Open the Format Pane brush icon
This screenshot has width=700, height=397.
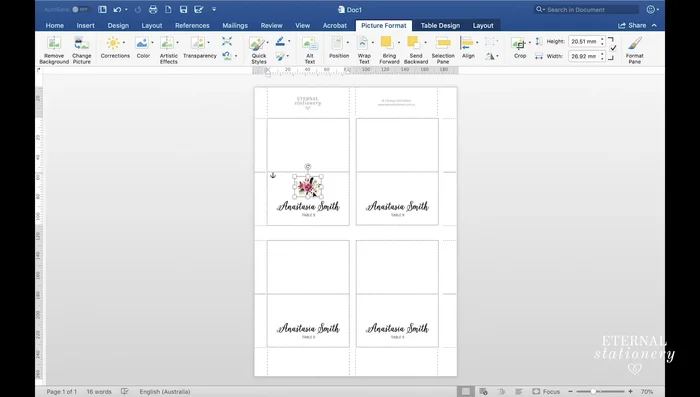(634, 43)
